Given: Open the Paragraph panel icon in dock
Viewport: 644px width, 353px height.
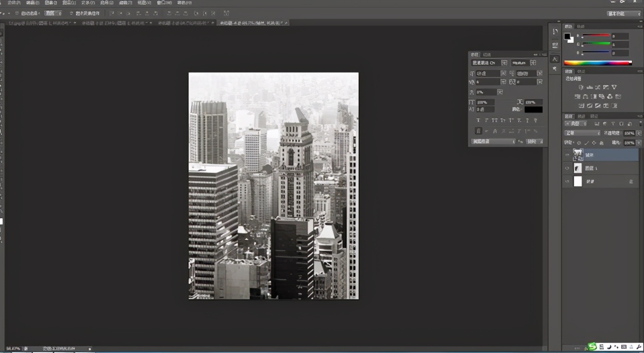Looking at the screenshot, I should pyautogui.click(x=555, y=68).
